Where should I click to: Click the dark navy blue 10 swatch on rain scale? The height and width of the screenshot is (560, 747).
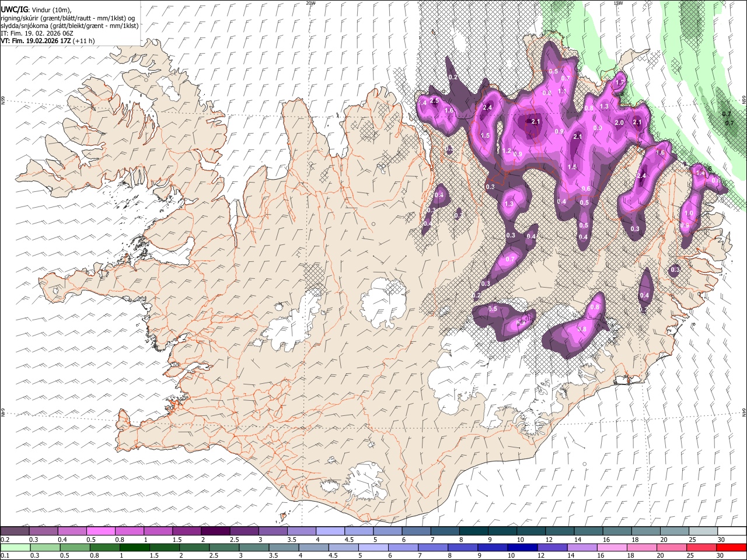click(x=522, y=547)
